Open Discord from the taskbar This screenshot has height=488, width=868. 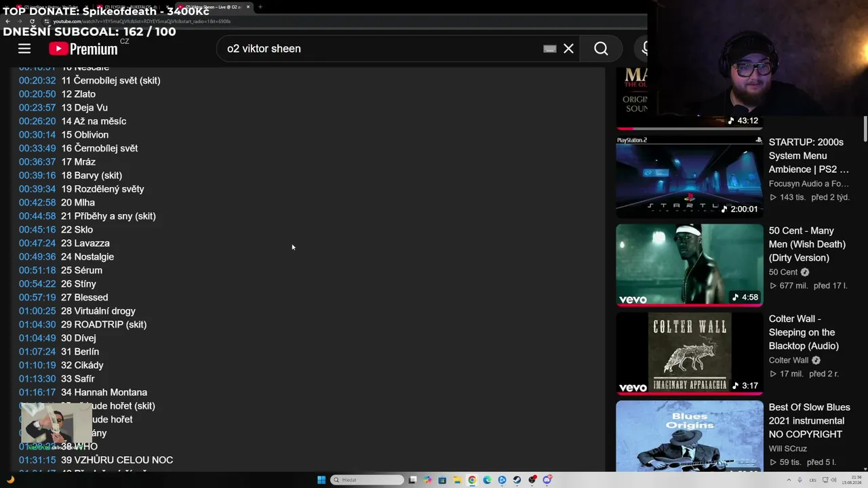click(x=547, y=480)
